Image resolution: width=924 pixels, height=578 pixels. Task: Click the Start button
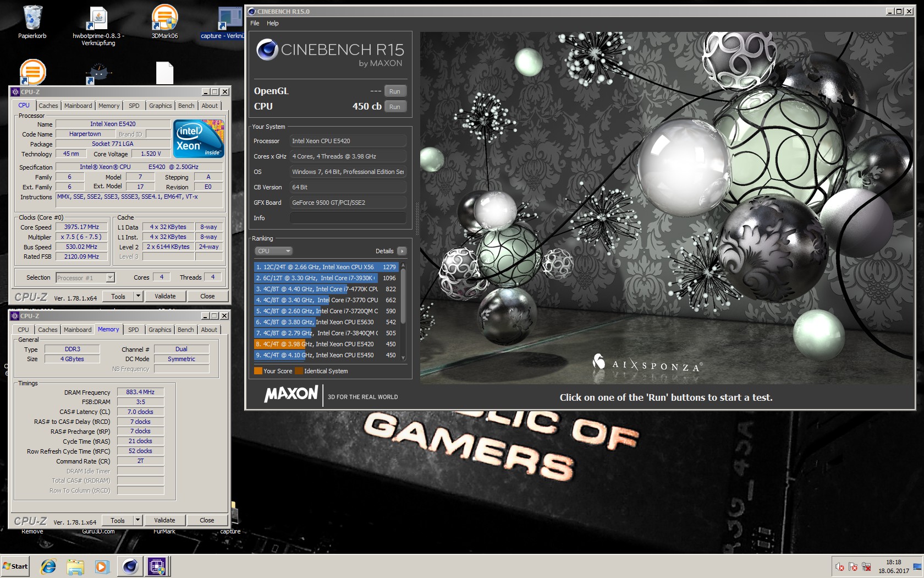[15, 566]
